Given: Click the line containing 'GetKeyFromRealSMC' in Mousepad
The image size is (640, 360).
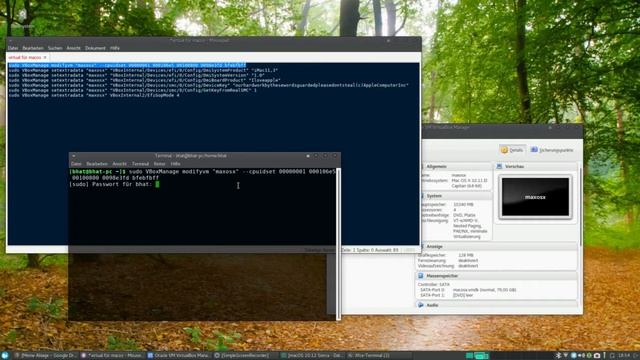Looking at the screenshot, I should coord(133,90).
